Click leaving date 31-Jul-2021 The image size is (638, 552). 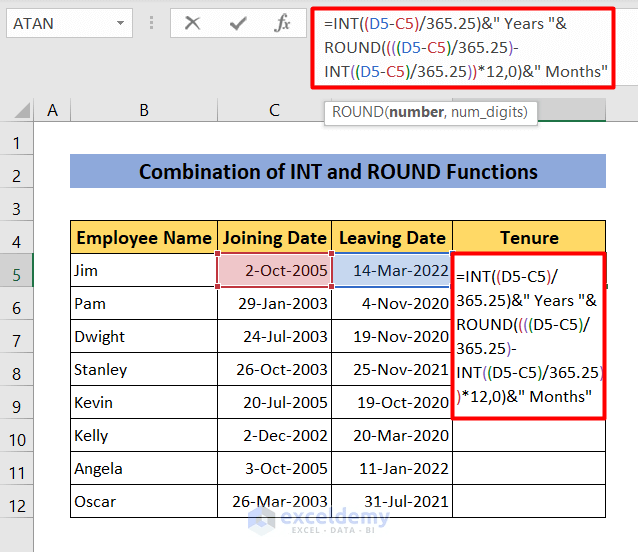click(x=392, y=501)
